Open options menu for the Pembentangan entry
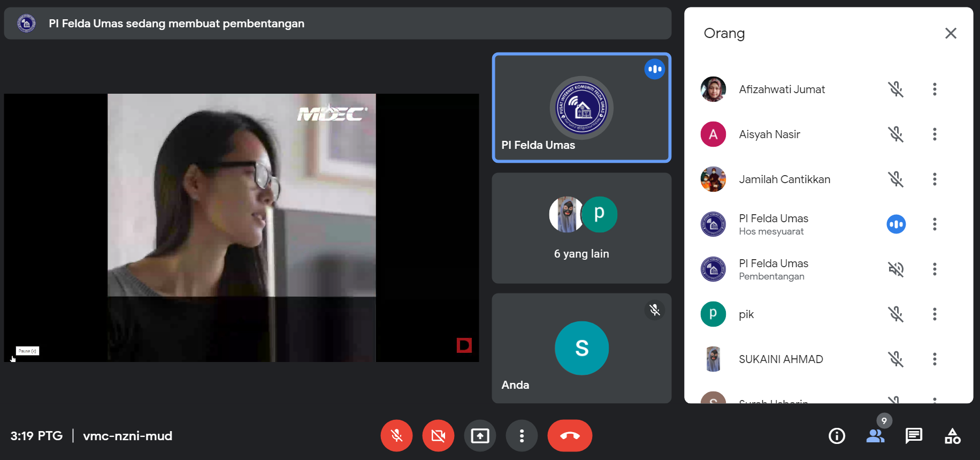Image resolution: width=980 pixels, height=460 pixels. click(x=935, y=269)
